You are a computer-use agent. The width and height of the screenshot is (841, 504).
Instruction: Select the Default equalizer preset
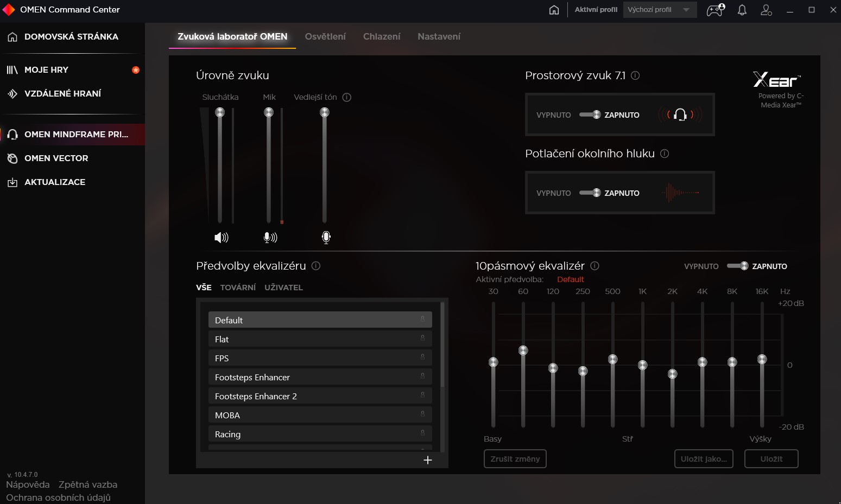point(320,320)
